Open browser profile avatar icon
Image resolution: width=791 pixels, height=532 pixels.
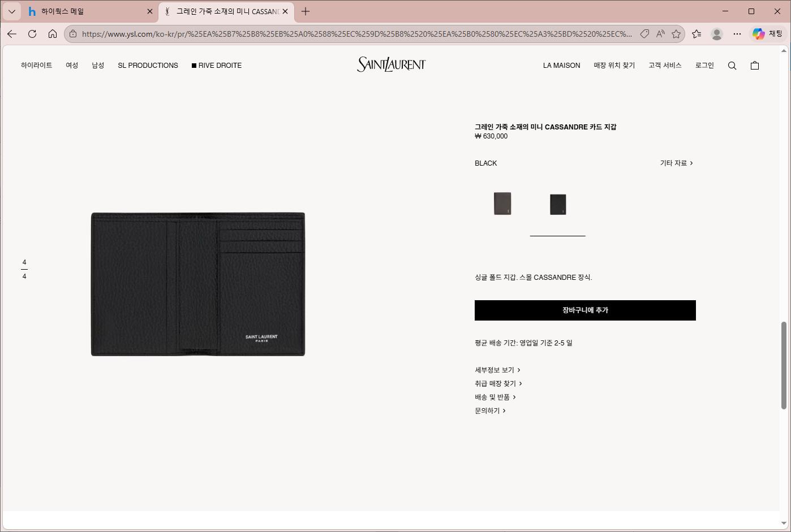tap(717, 34)
